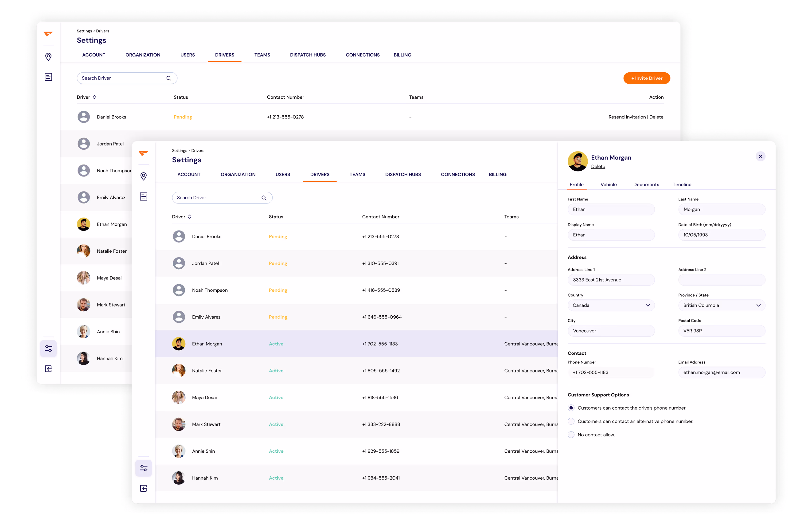The image size is (812, 525).
Task: Click the settings sliders icon in front sidebar
Action: pyautogui.click(x=144, y=468)
